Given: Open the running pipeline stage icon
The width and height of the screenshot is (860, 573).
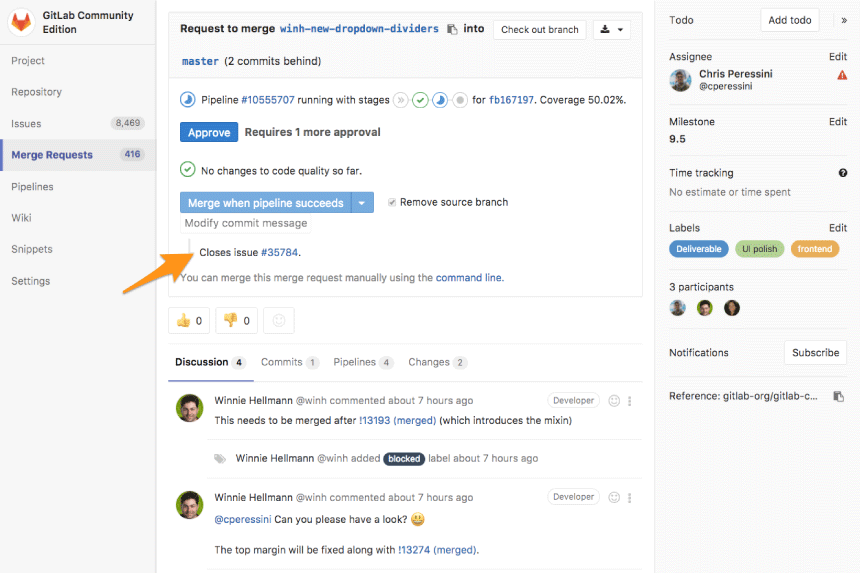Looking at the screenshot, I should 440,100.
